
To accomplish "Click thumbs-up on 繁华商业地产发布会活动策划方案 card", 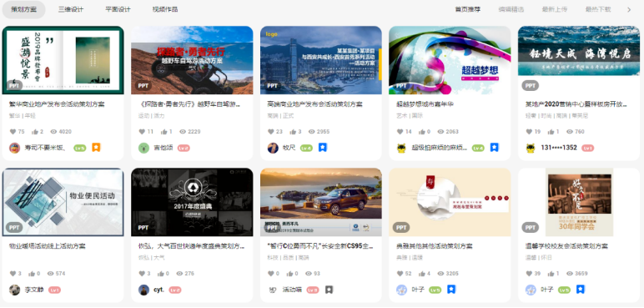I will (x=35, y=132).
